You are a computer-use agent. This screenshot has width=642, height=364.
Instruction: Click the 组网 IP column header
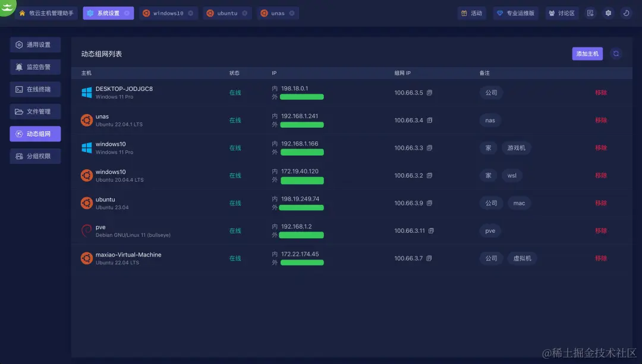(x=402, y=73)
